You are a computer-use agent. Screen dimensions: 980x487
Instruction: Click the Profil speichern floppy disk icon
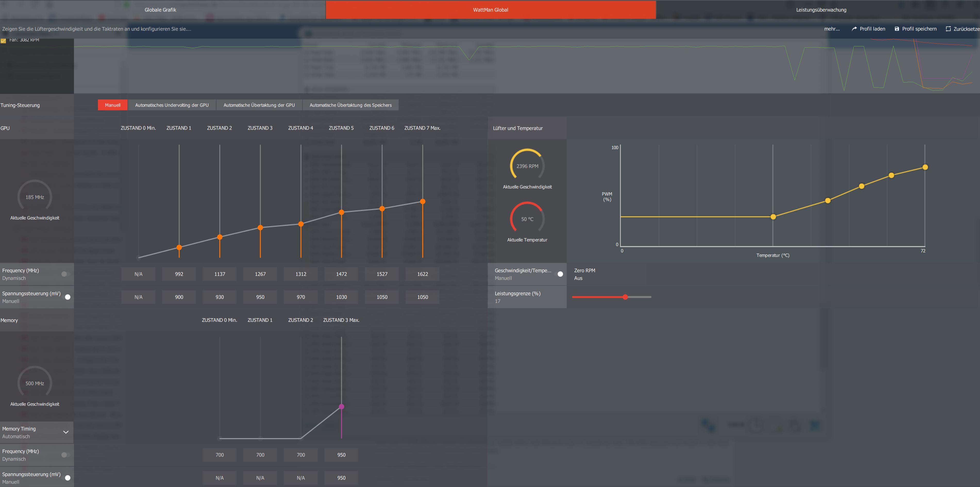(897, 29)
